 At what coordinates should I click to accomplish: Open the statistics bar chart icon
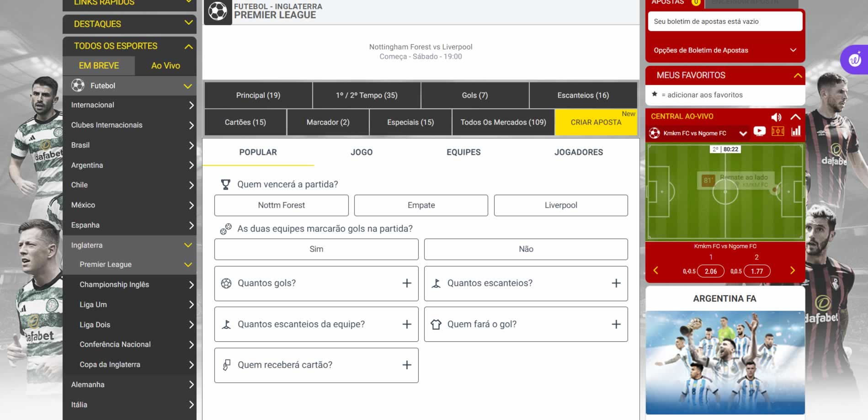[x=796, y=132]
